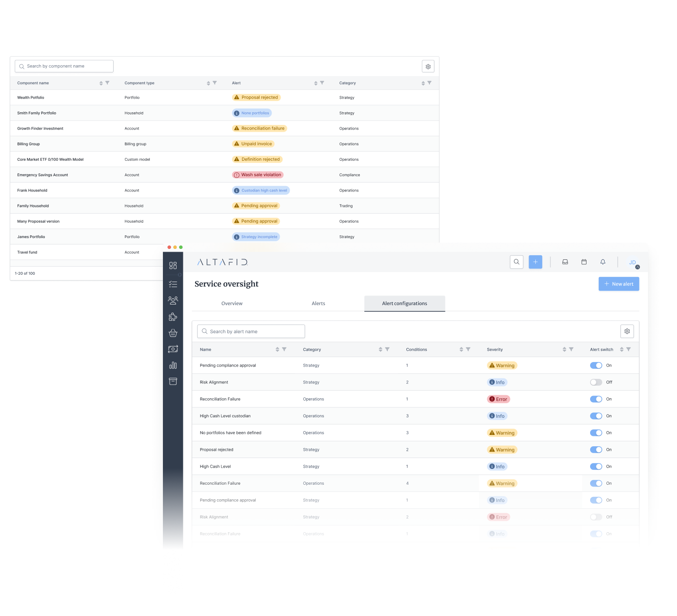Open the marketplace basket icon in sidebar

click(x=173, y=333)
